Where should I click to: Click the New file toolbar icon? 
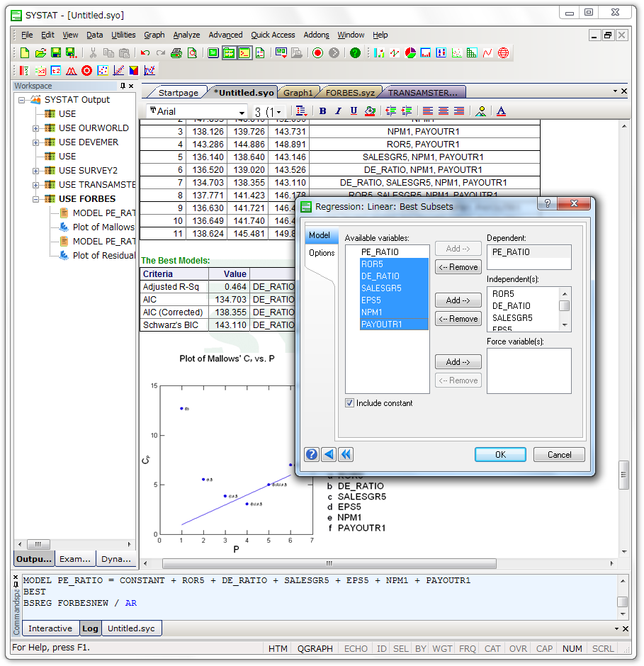25,52
